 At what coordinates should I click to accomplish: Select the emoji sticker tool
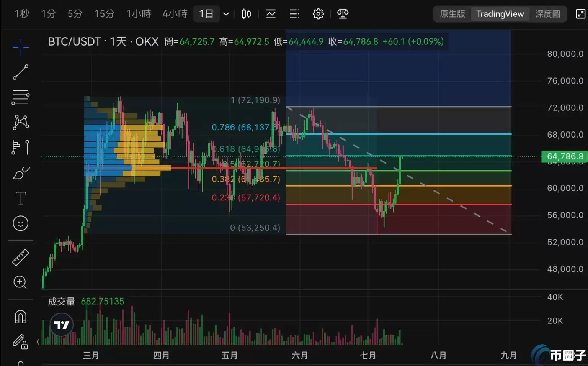[x=20, y=223]
